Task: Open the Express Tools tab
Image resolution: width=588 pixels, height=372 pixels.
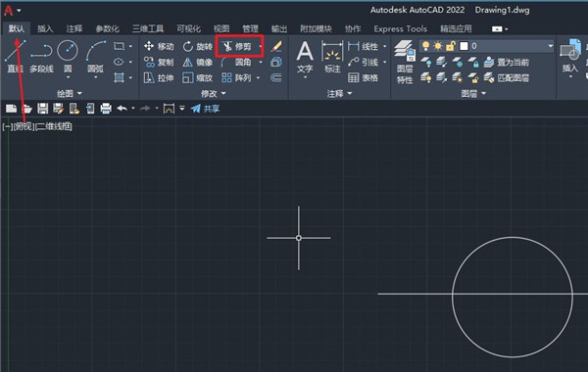Action: (x=400, y=28)
